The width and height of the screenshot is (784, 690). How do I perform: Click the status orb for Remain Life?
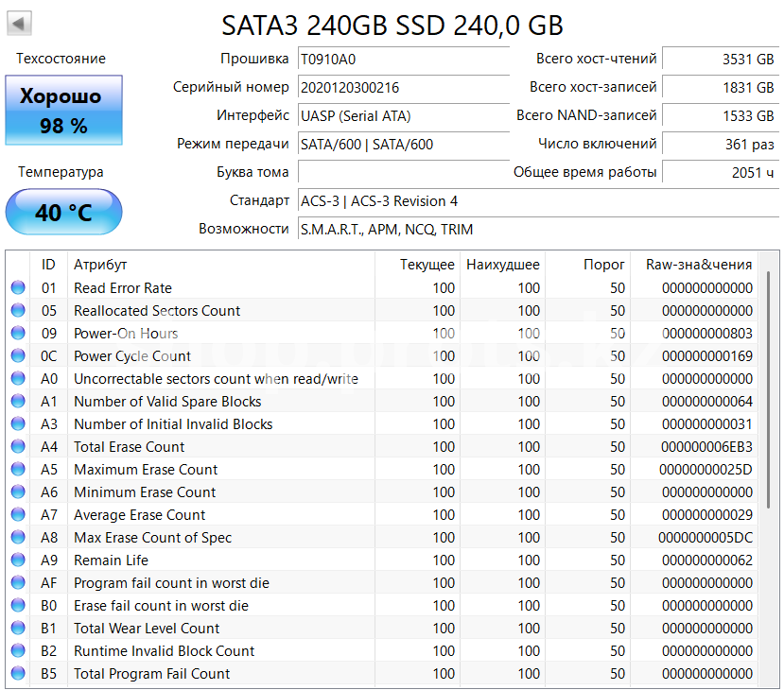[17, 561]
